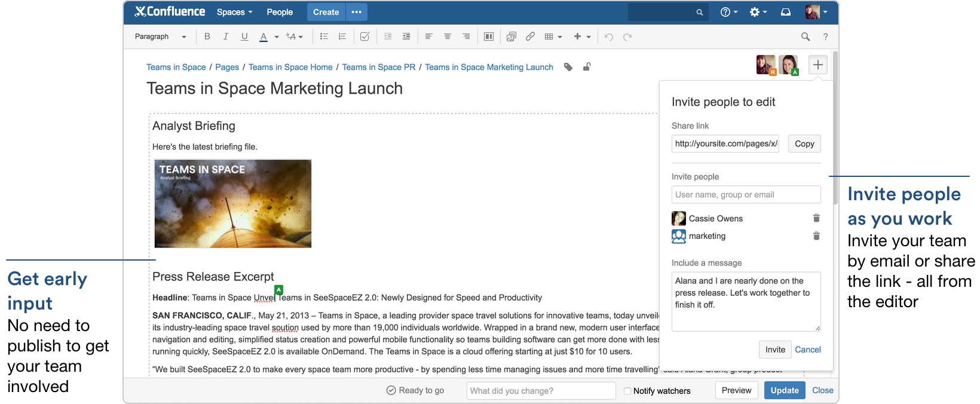Screen dimensions: 980x404
Task: Indent the current paragraph
Action: pos(406,36)
